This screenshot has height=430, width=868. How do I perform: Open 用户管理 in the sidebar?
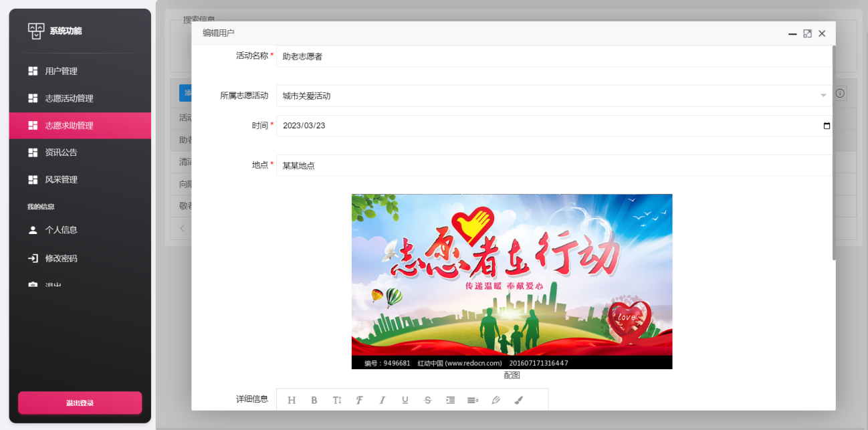62,71
